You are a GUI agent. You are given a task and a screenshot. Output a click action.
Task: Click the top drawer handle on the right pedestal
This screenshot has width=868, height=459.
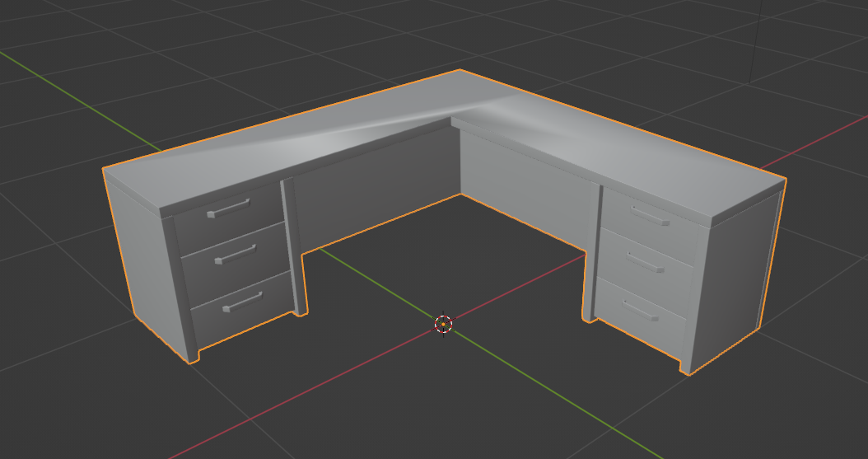[650, 215]
